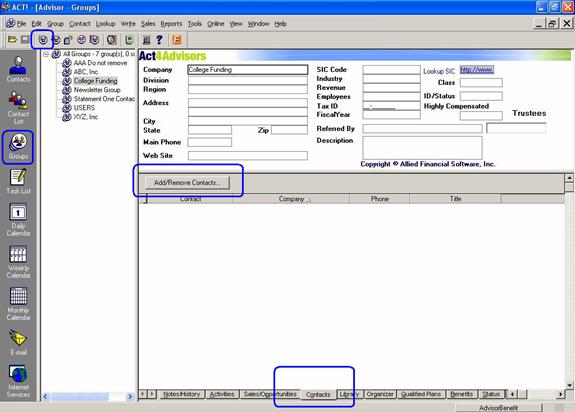Click the AdvisorBenefit status bar button

coord(498,408)
